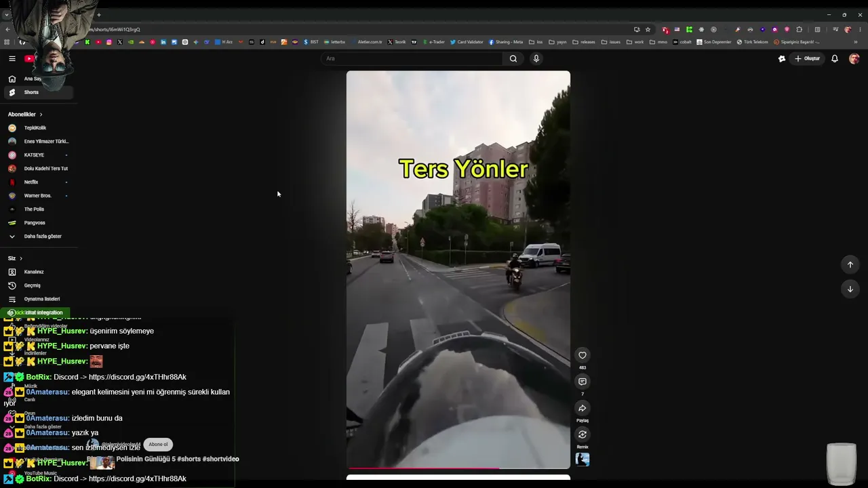Open the Son Depremler bookmark
This screenshot has height=488, width=868.
click(x=714, y=42)
